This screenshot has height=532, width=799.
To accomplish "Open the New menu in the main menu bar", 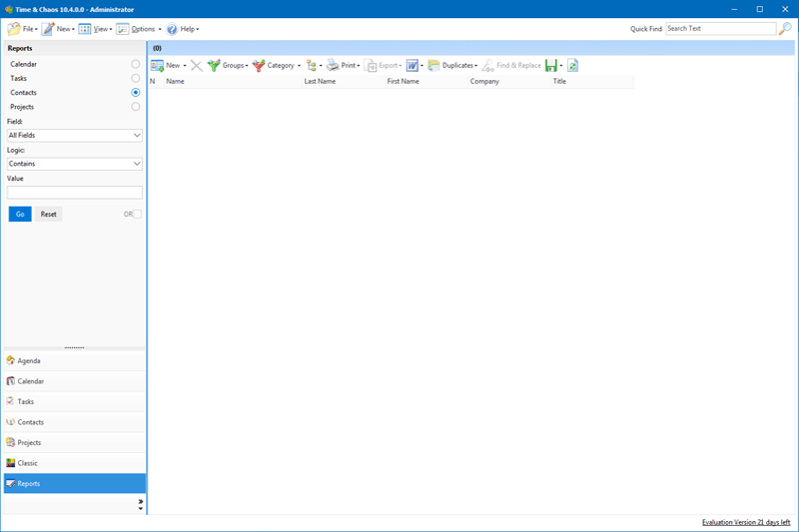I will pos(58,29).
